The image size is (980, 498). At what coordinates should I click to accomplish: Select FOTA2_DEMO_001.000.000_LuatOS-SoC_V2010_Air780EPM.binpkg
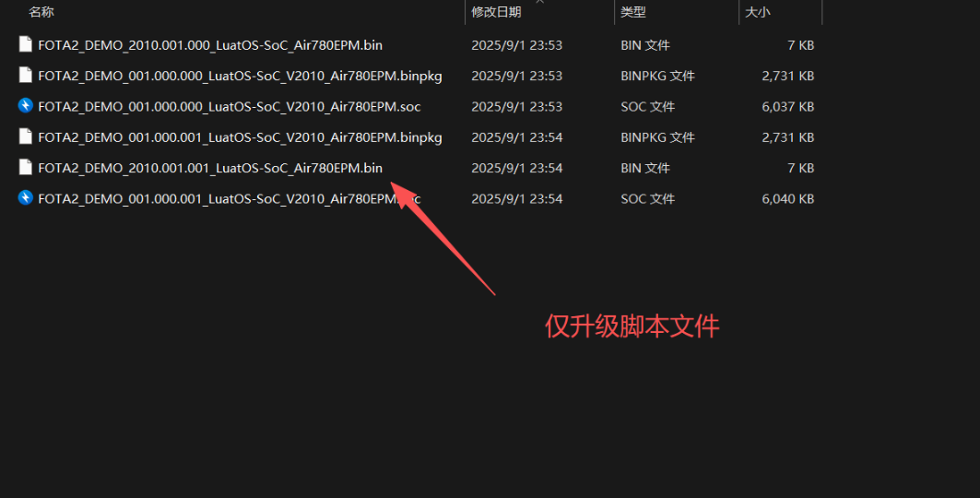point(240,76)
